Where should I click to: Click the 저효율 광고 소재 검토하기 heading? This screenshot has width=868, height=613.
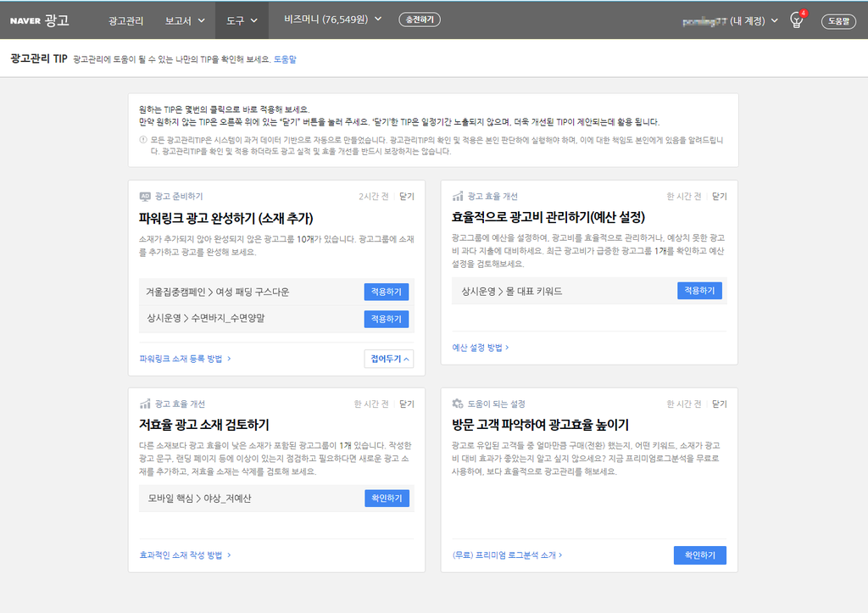204,426
